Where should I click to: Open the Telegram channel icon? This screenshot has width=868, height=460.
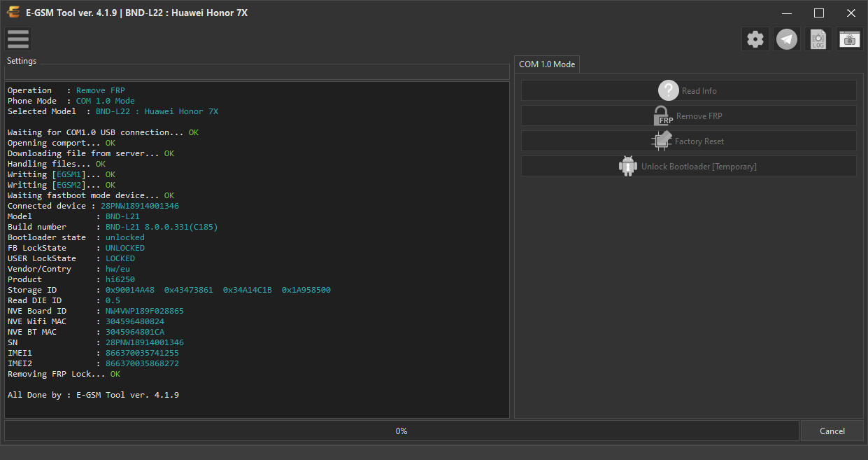pos(787,39)
